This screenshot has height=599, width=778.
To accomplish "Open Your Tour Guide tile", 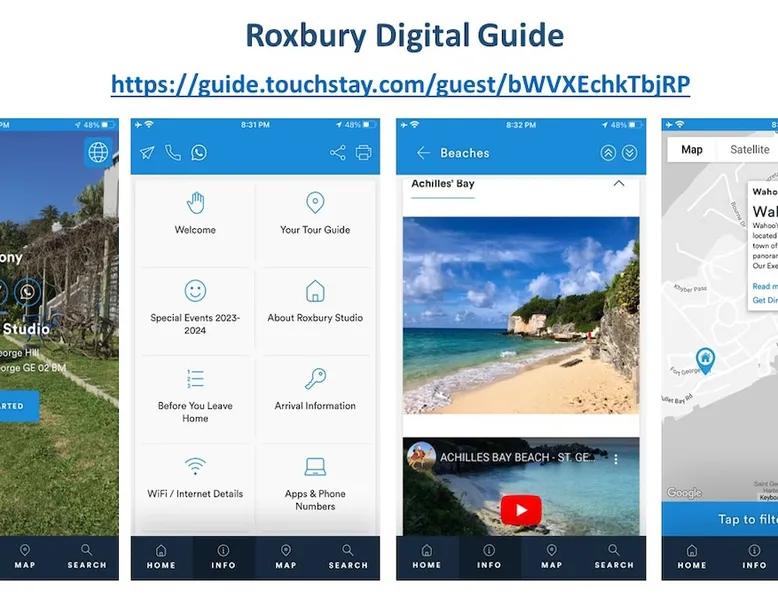I will [315, 223].
